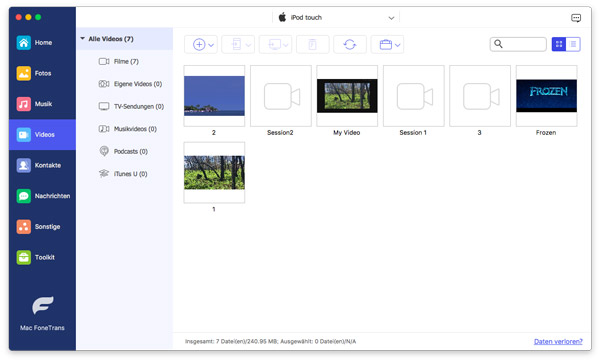Open the Sonstige section
This screenshot has height=361, width=600.
tap(42, 226)
